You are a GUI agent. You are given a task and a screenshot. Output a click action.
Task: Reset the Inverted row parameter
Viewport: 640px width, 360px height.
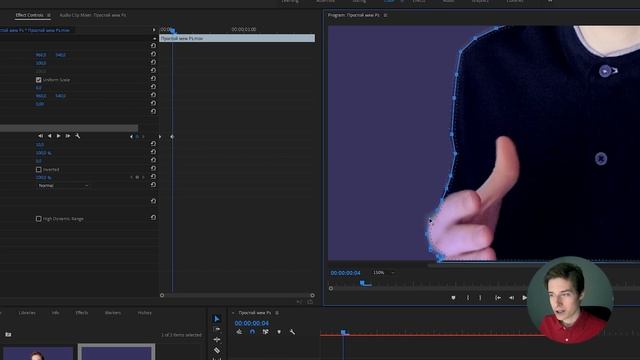153,168
